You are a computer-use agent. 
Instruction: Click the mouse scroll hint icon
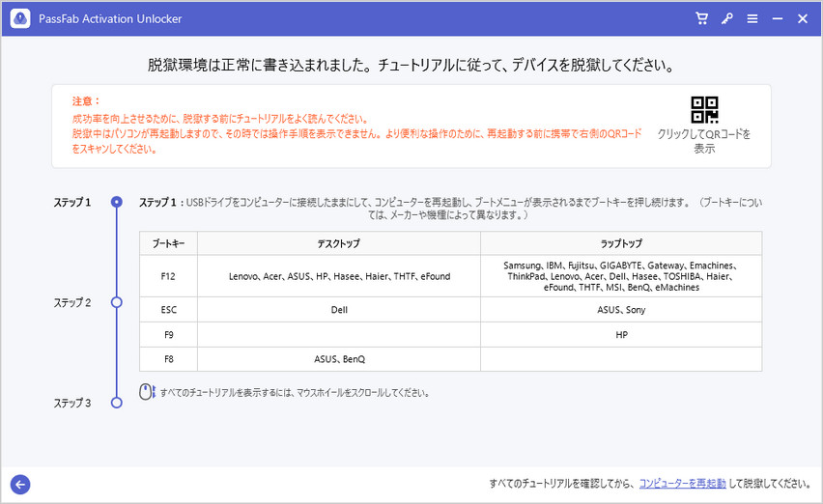pyautogui.click(x=147, y=392)
